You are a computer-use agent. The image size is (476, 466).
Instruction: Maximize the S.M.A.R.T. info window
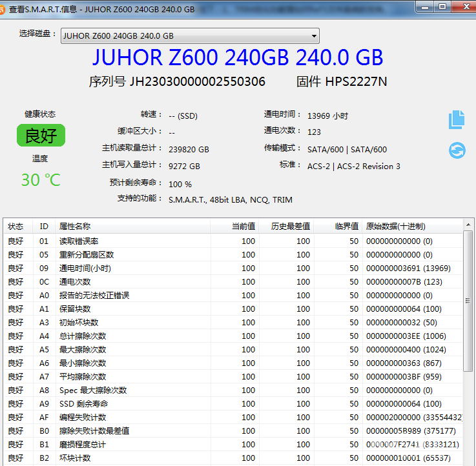[442, 6]
